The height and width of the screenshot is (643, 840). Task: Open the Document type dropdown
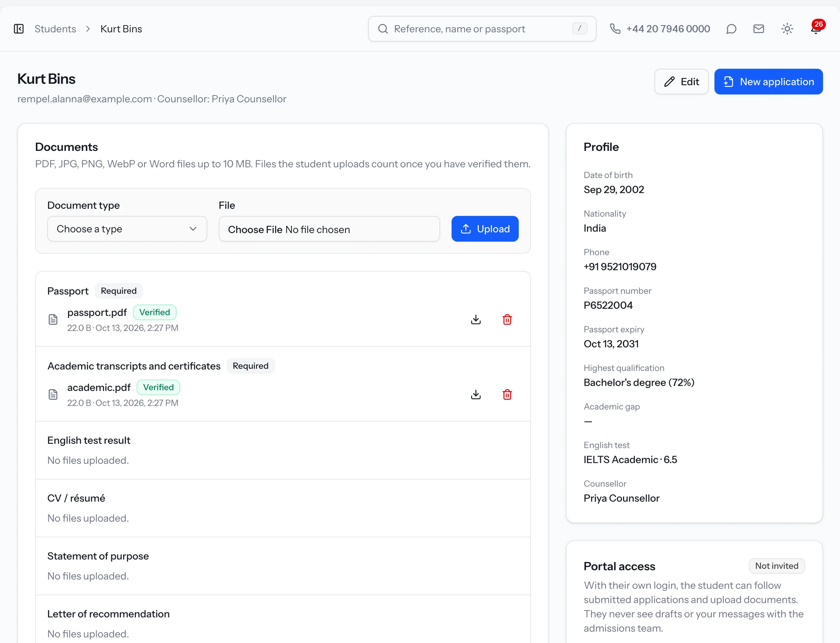[127, 229]
